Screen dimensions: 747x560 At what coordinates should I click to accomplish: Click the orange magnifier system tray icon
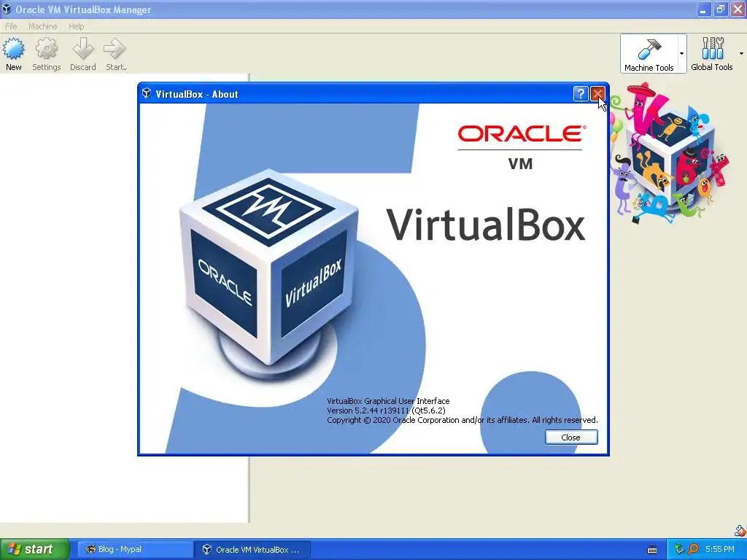pos(693,549)
